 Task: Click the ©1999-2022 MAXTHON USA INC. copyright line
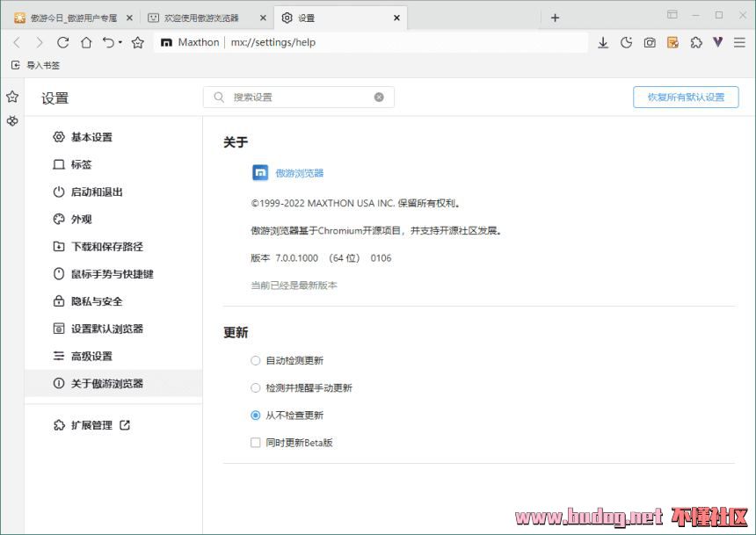tap(356, 204)
